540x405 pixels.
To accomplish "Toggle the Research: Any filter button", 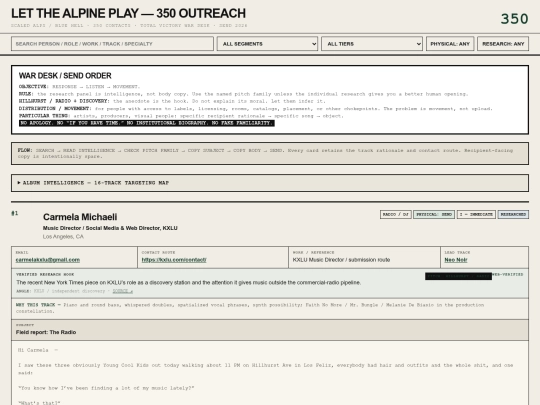I will tap(503, 44).
